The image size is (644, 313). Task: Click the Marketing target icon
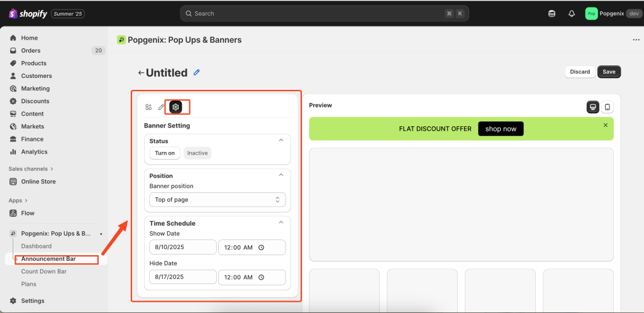[x=13, y=89]
